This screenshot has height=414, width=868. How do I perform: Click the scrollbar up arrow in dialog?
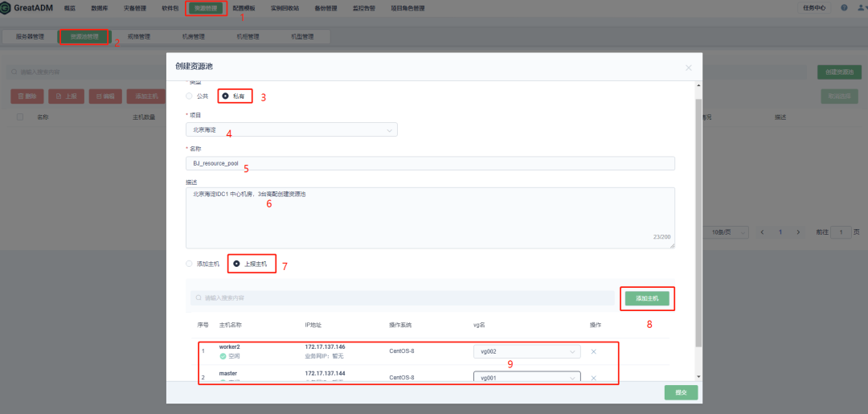point(698,84)
